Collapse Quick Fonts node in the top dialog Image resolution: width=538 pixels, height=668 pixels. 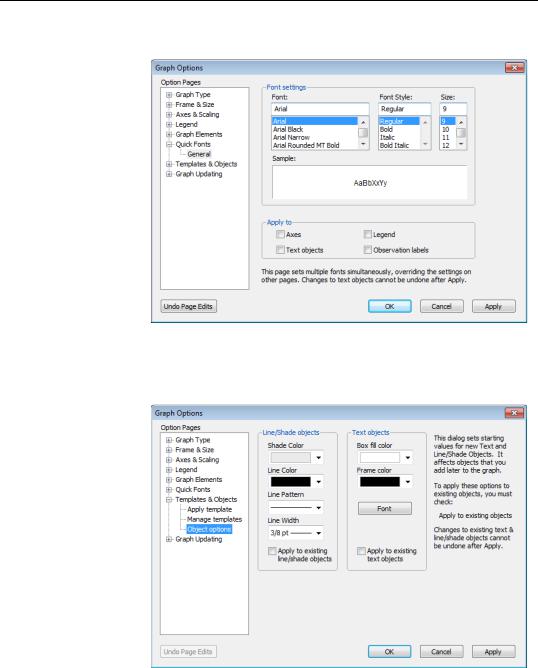click(169, 144)
